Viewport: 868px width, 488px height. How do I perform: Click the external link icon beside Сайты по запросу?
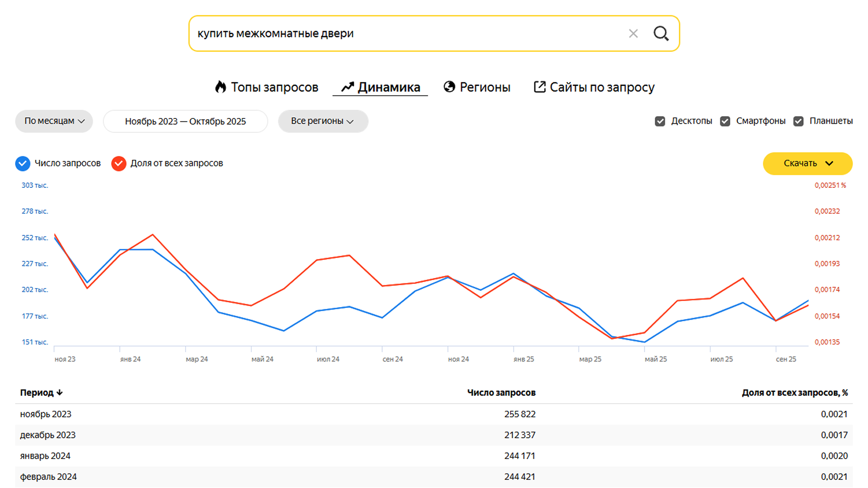point(540,86)
